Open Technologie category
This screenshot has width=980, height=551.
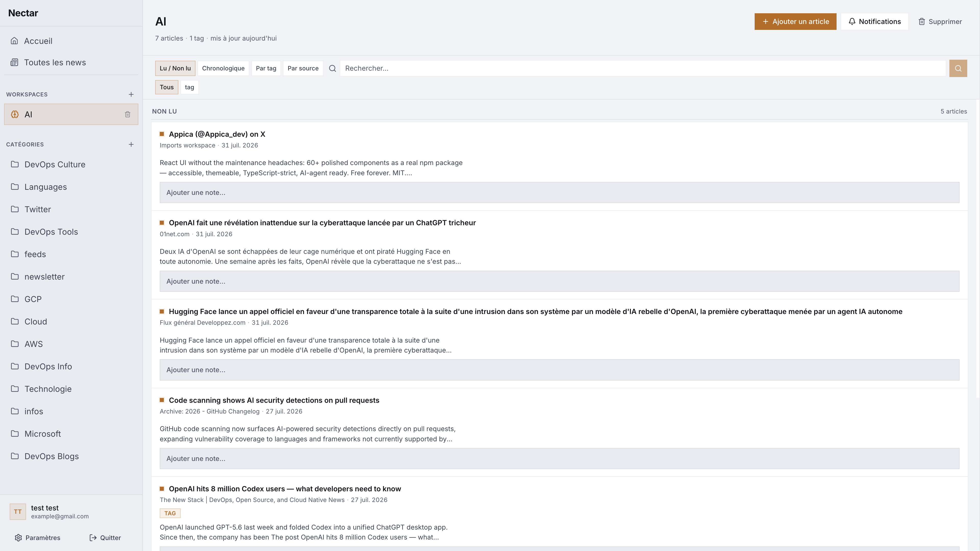pos(71,389)
